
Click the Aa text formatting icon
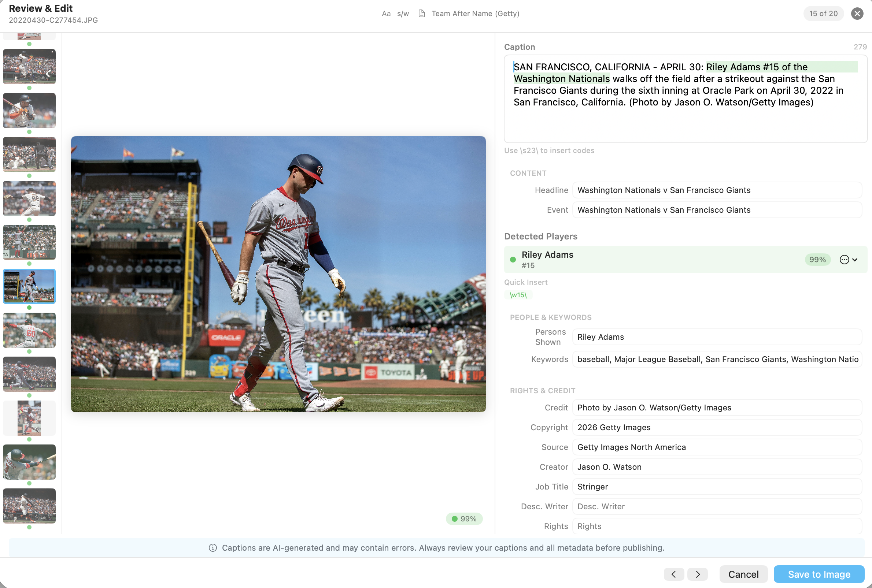386,14
